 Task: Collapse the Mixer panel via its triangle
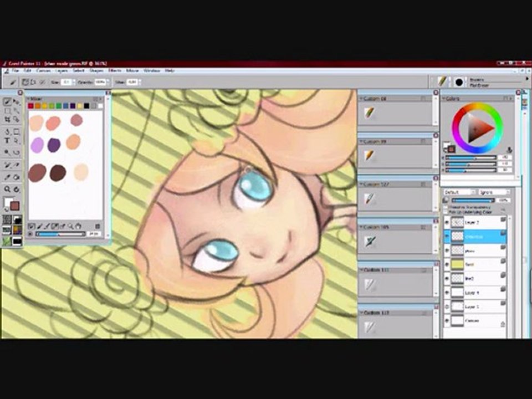pos(29,99)
